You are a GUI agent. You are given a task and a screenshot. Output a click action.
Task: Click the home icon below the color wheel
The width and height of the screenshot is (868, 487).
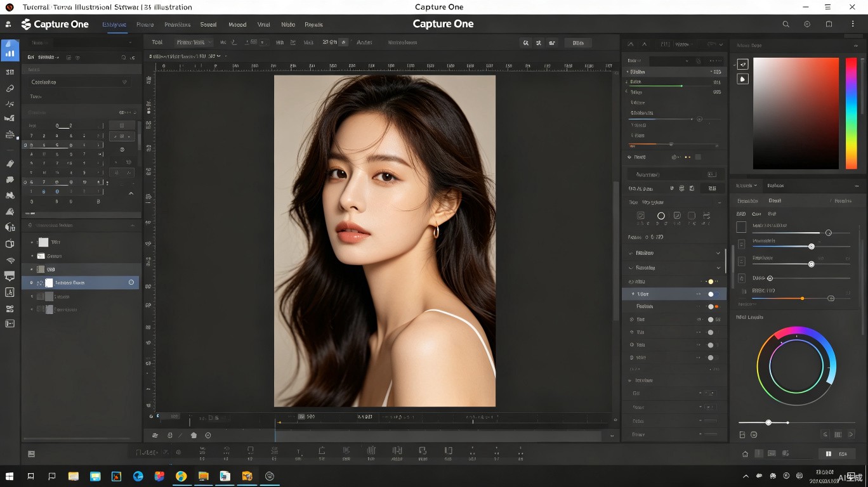point(746,454)
